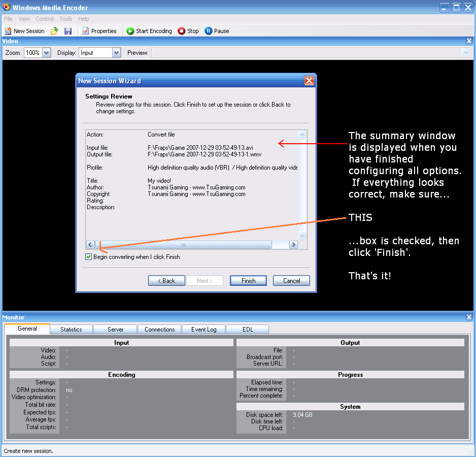Expand the Zoom 100% dropdown
The height and width of the screenshot is (457, 476).
point(47,53)
